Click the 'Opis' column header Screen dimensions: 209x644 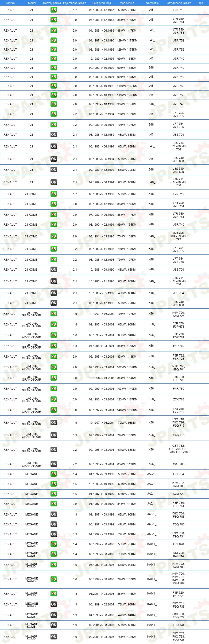(200, 3)
